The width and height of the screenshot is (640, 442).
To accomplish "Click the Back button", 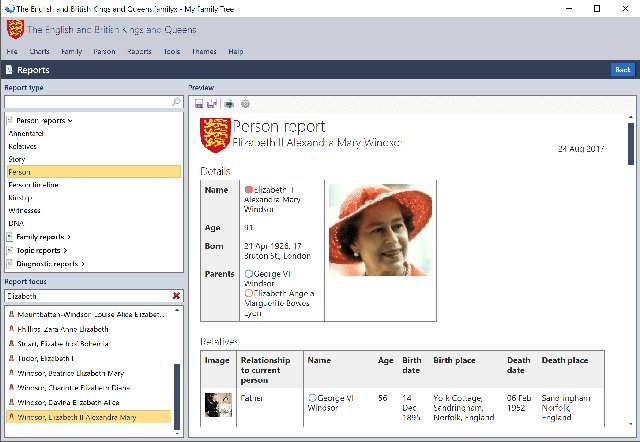I will pyautogui.click(x=623, y=70).
